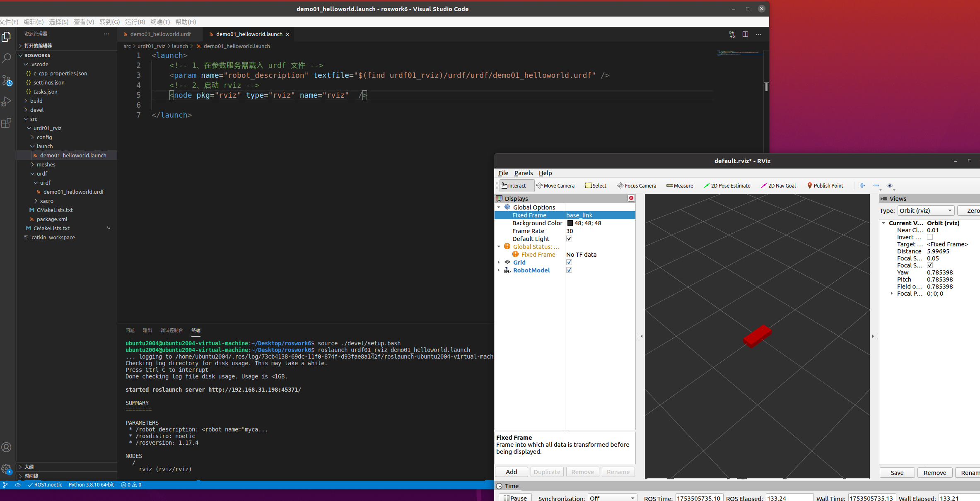Select the 2D Nav Goal tool
This screenshot has width=980, height=501.
(x=778, y=185)
